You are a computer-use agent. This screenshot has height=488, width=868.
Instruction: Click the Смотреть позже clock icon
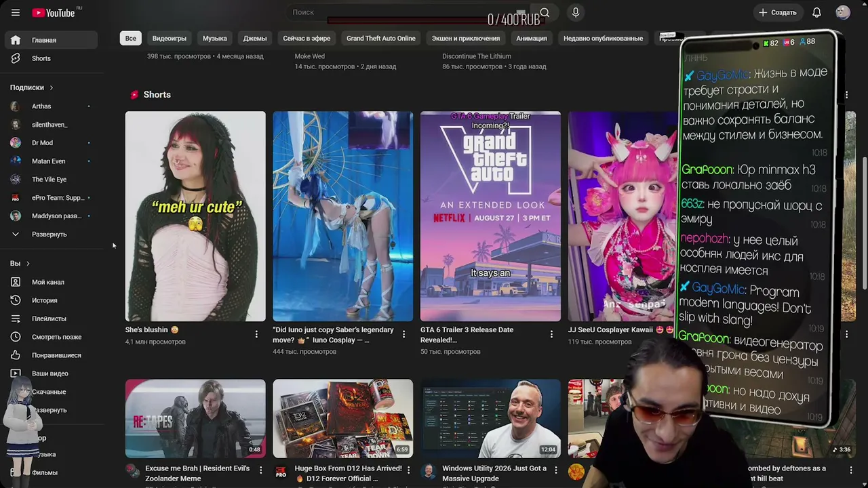(x=16, y=337)
